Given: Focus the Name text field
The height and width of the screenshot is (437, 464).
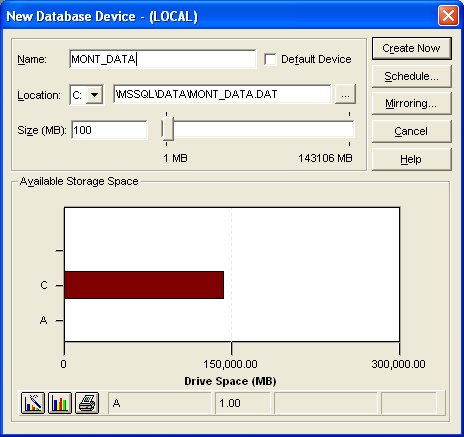Looking at the screenshot, I should coord(163,59).
